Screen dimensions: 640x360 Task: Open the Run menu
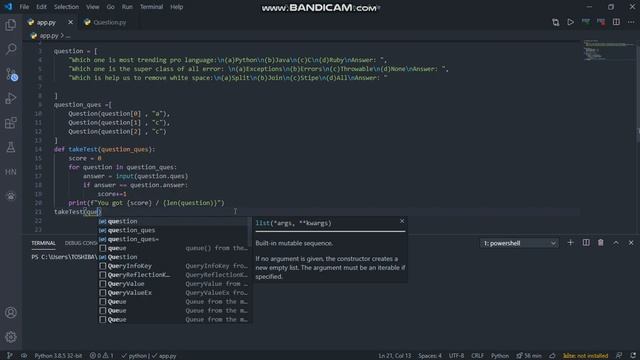pos(127,7)
